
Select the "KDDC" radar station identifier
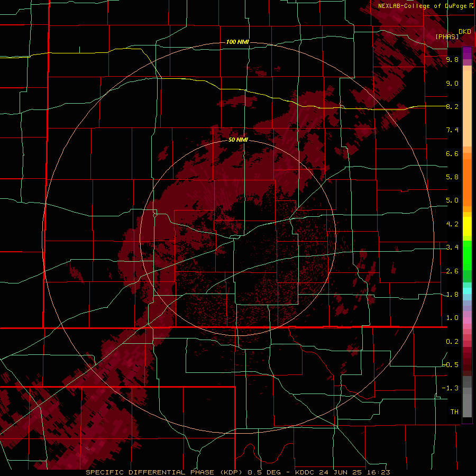(x=304, y=472)
